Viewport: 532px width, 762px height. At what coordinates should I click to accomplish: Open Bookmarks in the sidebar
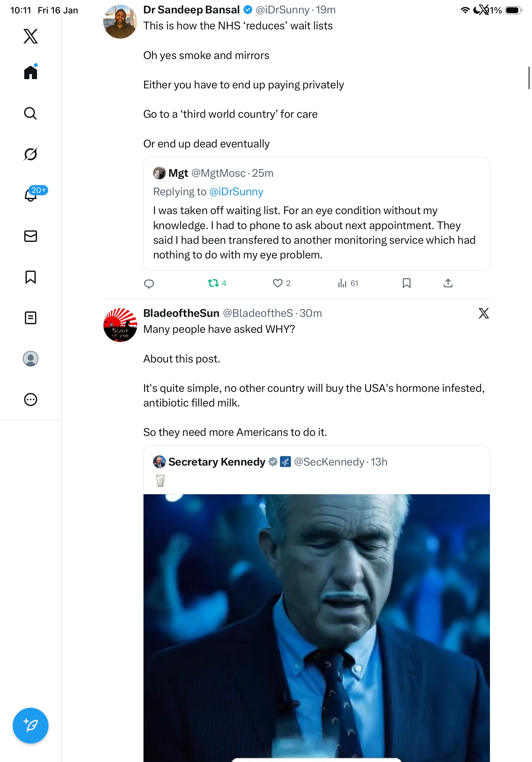31,277
